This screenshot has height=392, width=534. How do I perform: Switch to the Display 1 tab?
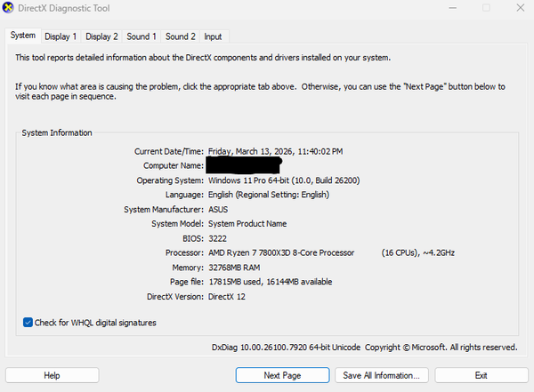tap(61, 36)
